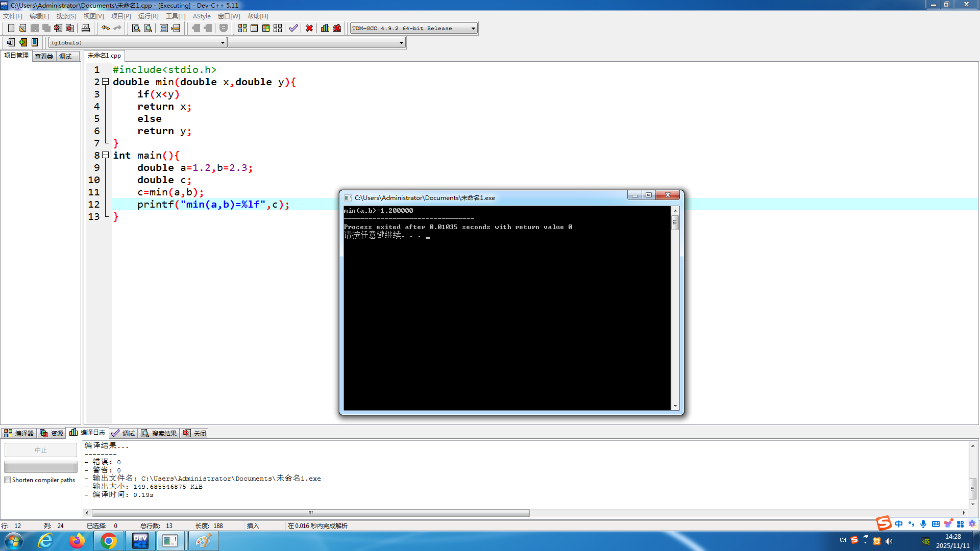
Task: Click the red X stop execution icon
Action: click(x=309, y=28)
